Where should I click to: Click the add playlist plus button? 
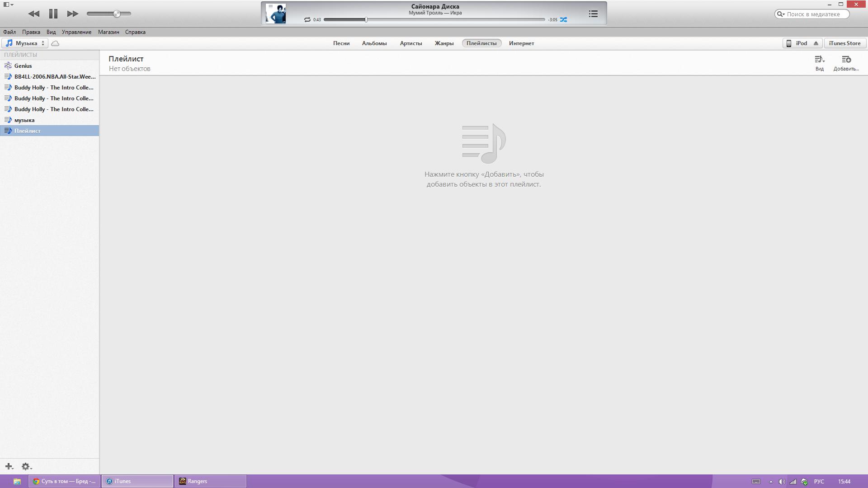pyautogui.click(x=9, y=466)
